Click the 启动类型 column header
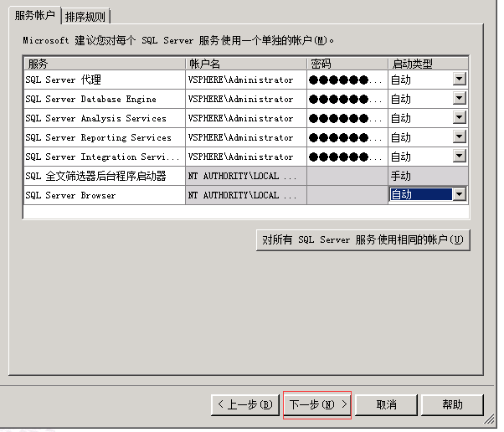The width and height of the screenshot is (504, 432). [x=428, y=64]
